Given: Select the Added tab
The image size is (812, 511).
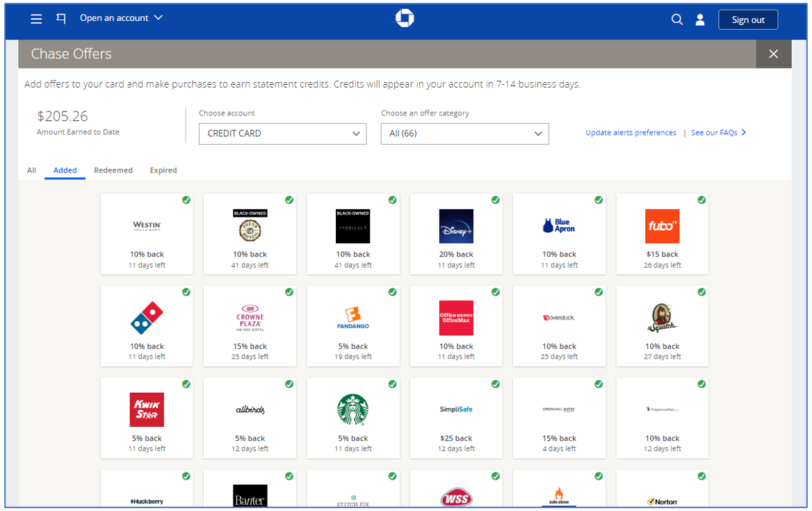Looking at the screenshot, I should click(65, 170).
